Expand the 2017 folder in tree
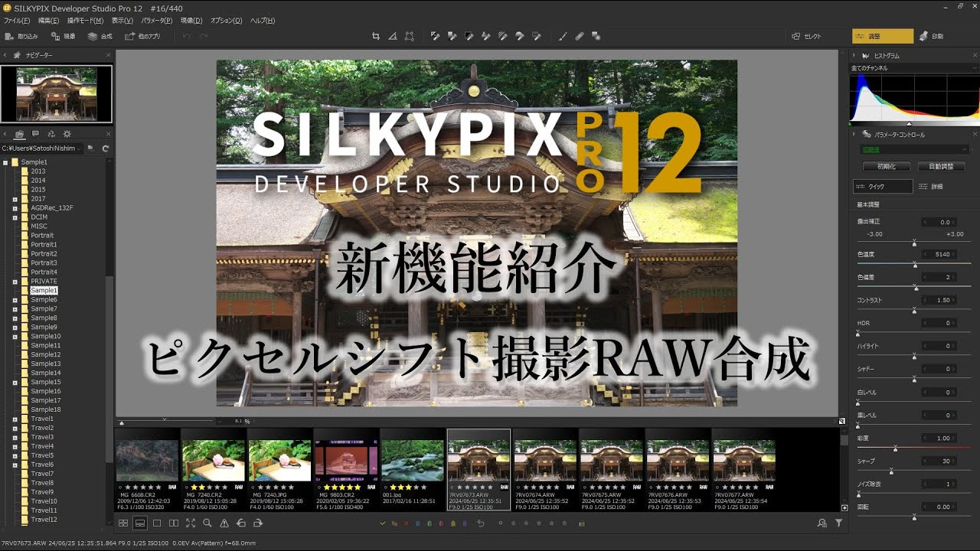Image resolution: width=980 pixels, height=551 pixels. [x=15, y=199]
